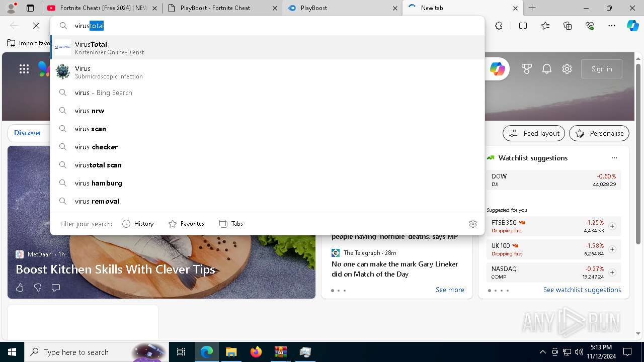The height and width of the screenshot is (362, 644).
Task: Select virus - Bing Search suggestion
Action: click(268, 93)
